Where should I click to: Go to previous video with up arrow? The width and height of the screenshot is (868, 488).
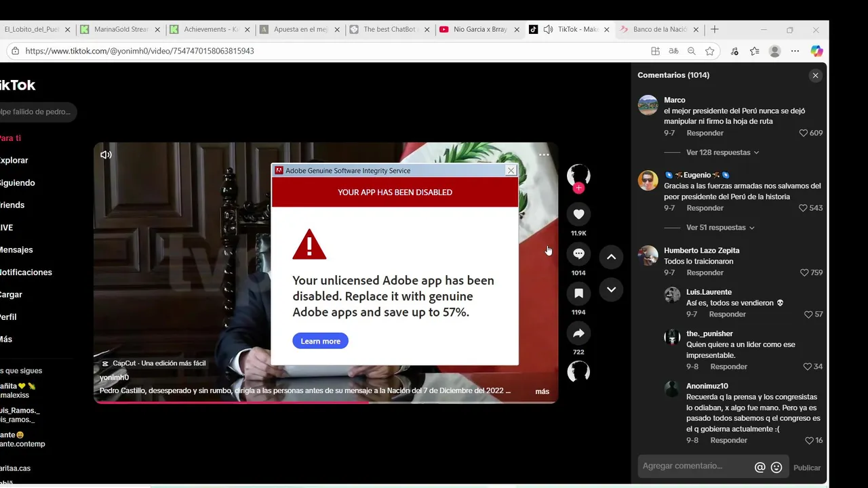coord(611,257)
